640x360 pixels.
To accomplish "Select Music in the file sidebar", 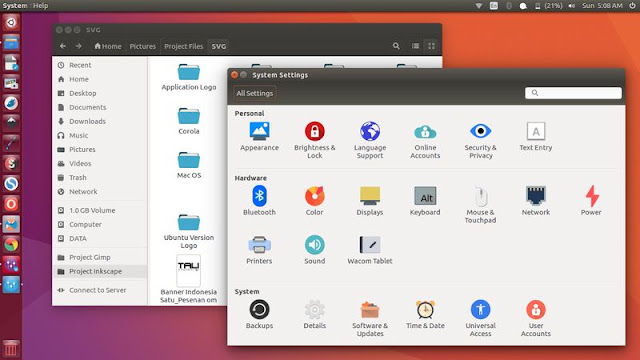I will pos(100,135).
